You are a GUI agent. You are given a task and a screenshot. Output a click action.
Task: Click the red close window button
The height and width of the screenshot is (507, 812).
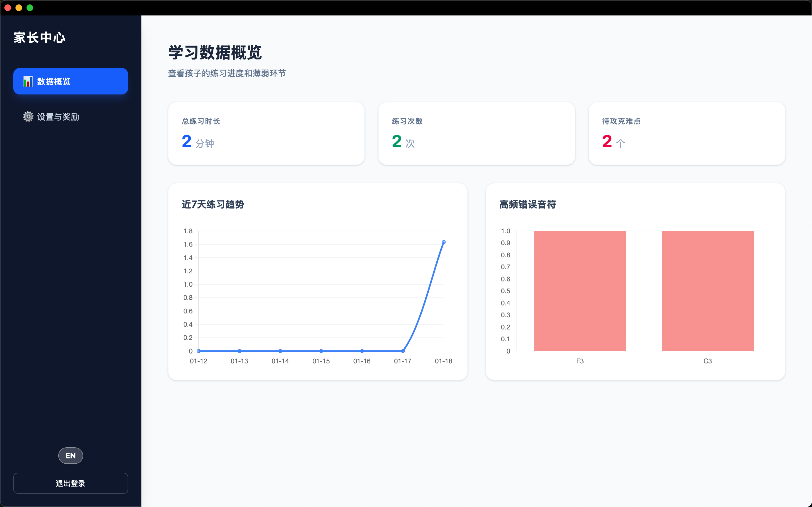click(8, 8)
